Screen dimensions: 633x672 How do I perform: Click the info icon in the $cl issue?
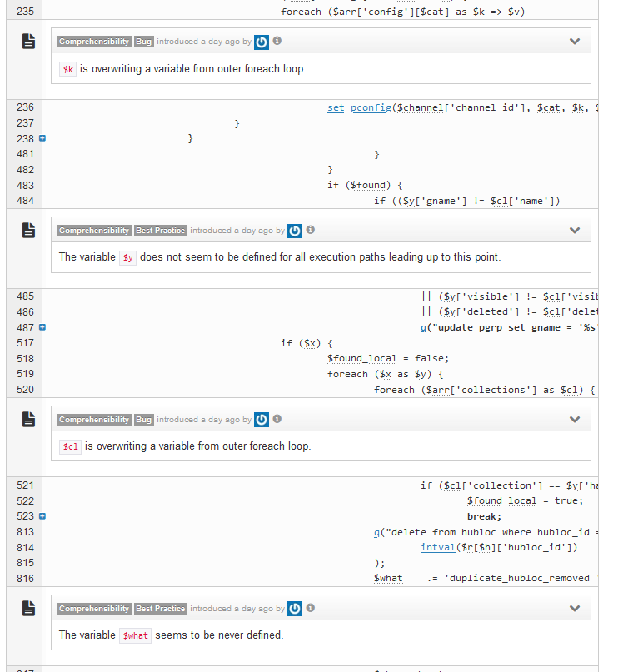pos(277,419)
